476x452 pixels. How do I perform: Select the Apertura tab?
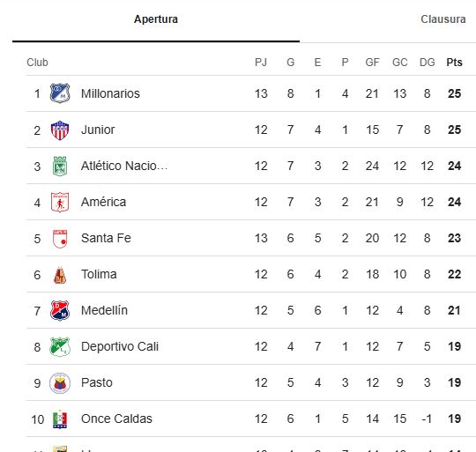(x=156, y=19)
